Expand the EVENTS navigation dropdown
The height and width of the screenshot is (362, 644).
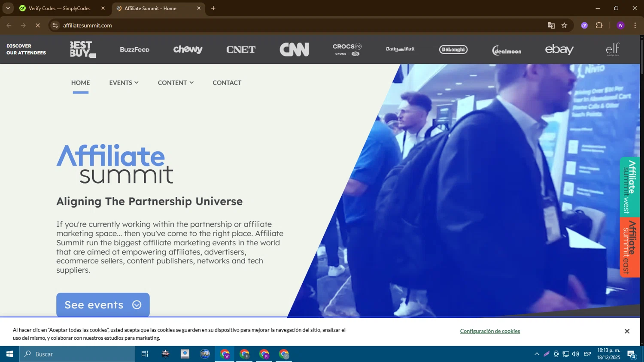(124, 83)
